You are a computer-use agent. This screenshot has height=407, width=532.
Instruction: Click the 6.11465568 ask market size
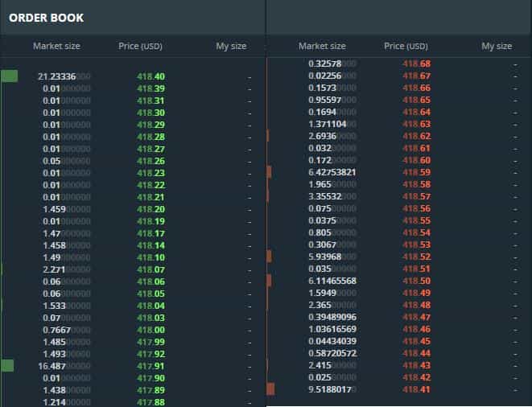332,281
